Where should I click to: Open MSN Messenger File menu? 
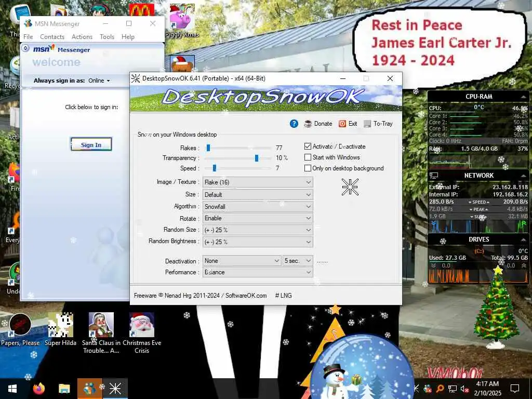click(28, 37)
